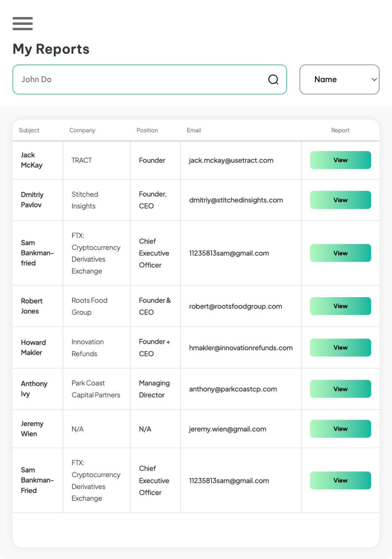
Task: Click the robert@rootsfoodgroup.com email
Action: pyautogui.click(x=235, y=306)
